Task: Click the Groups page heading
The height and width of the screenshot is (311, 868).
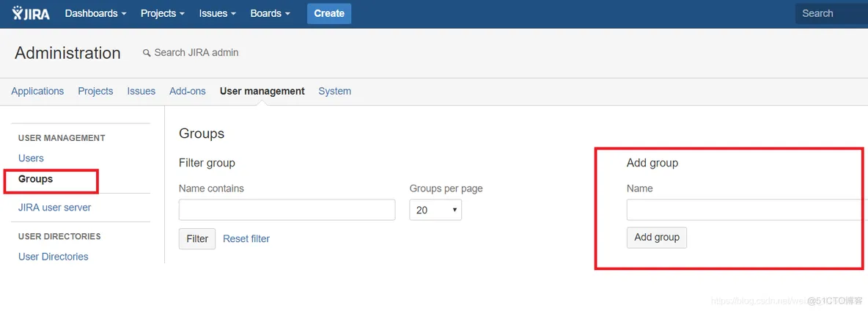Action: [202, 133]
